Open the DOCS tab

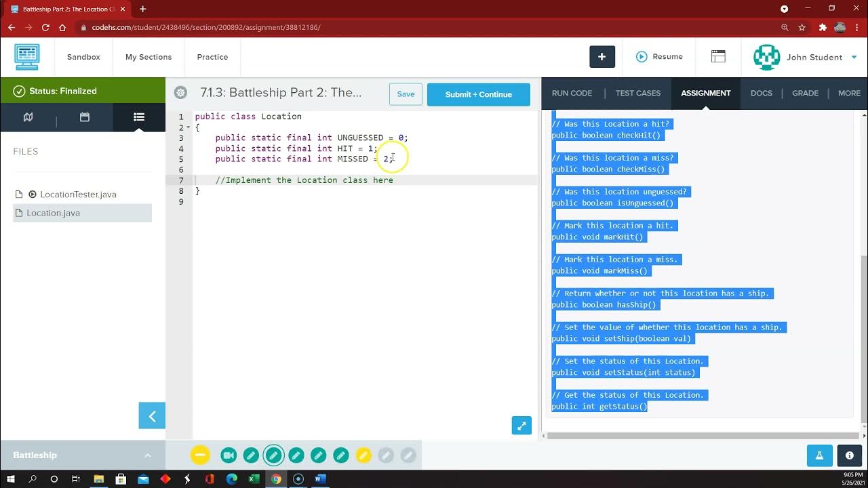(x=762, y=94)
